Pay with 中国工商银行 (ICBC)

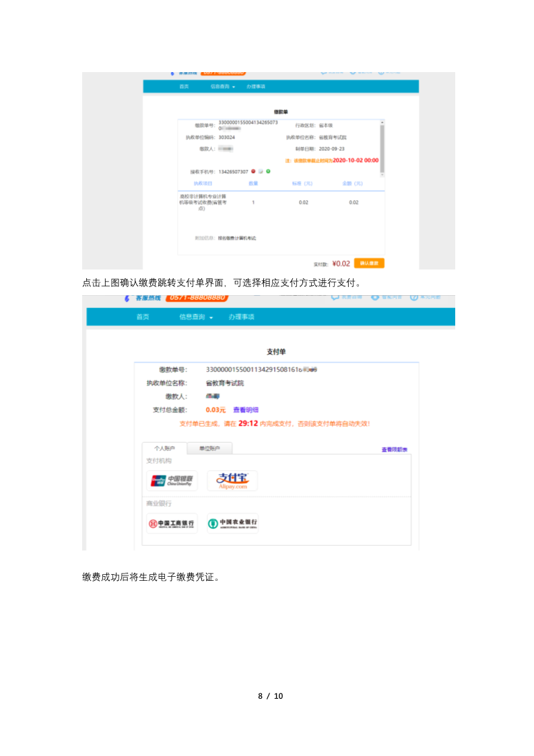coord(172,524)
